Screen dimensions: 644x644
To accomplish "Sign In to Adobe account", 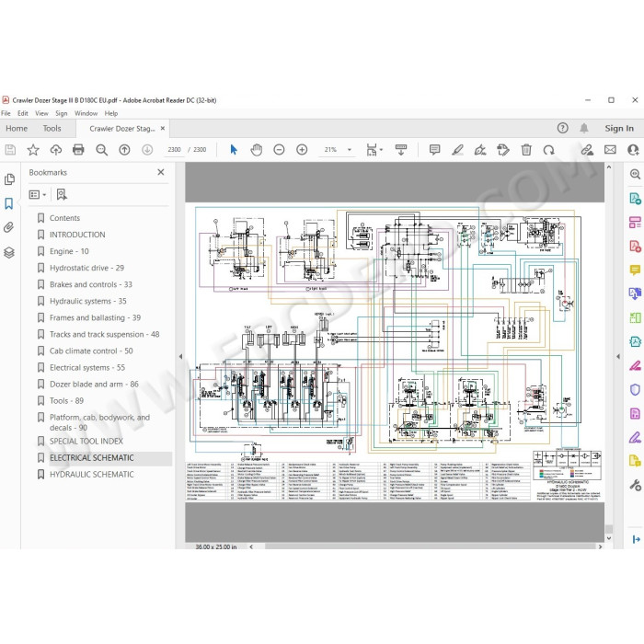I will 619,129.
